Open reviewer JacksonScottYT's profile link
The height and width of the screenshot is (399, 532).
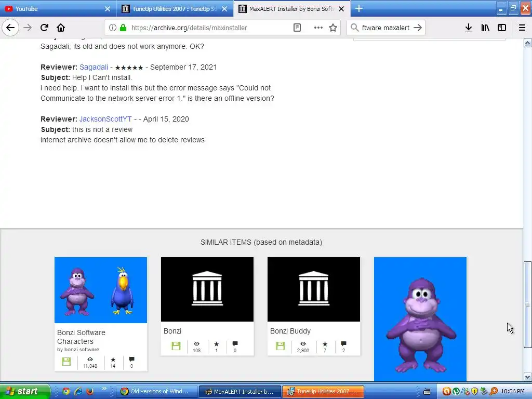pyautogui.click(x=105, y=119)
